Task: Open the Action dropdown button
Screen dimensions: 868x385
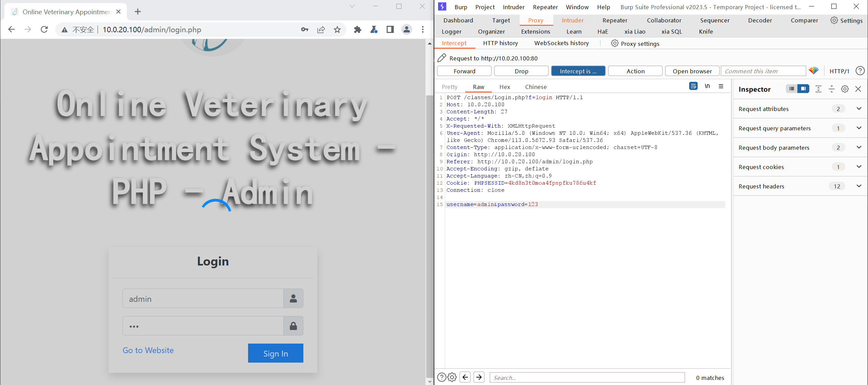Action: [635, 71]
